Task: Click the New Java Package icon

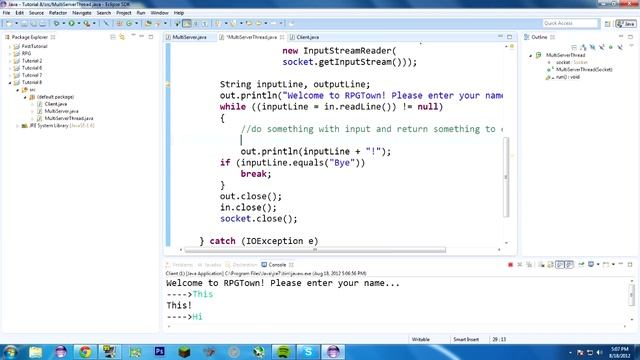Action: 119,23
